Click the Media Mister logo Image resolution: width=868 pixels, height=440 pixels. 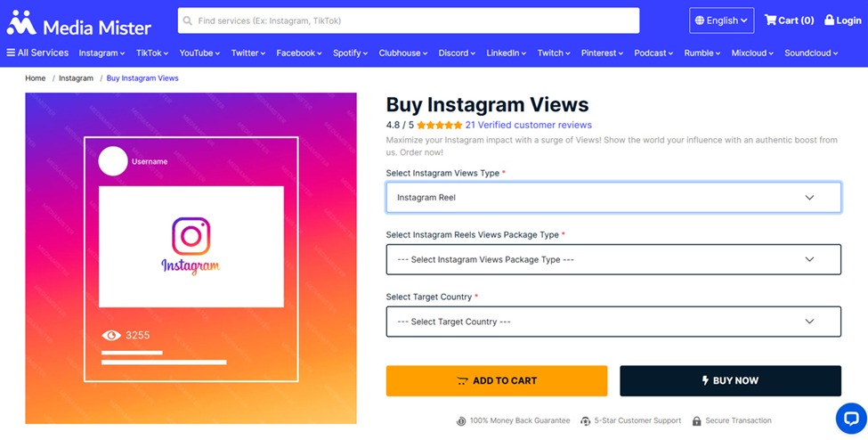(x=62, y=20)
